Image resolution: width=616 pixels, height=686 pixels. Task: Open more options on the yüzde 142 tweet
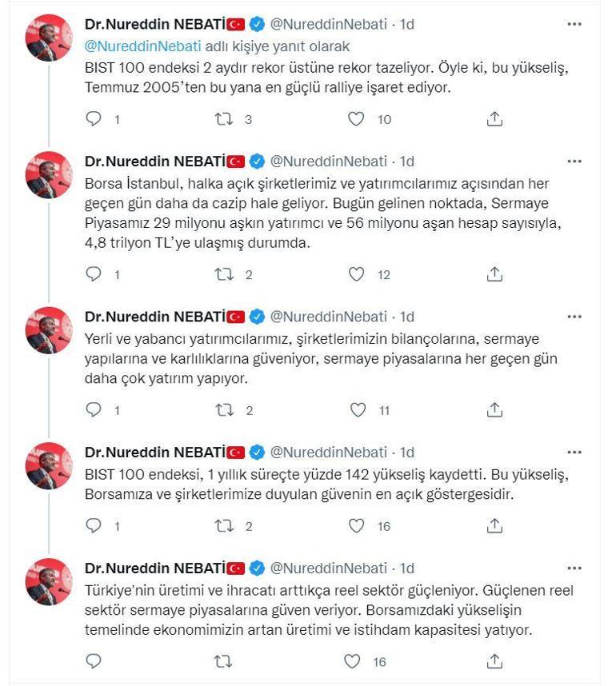(x=574, y=452)
